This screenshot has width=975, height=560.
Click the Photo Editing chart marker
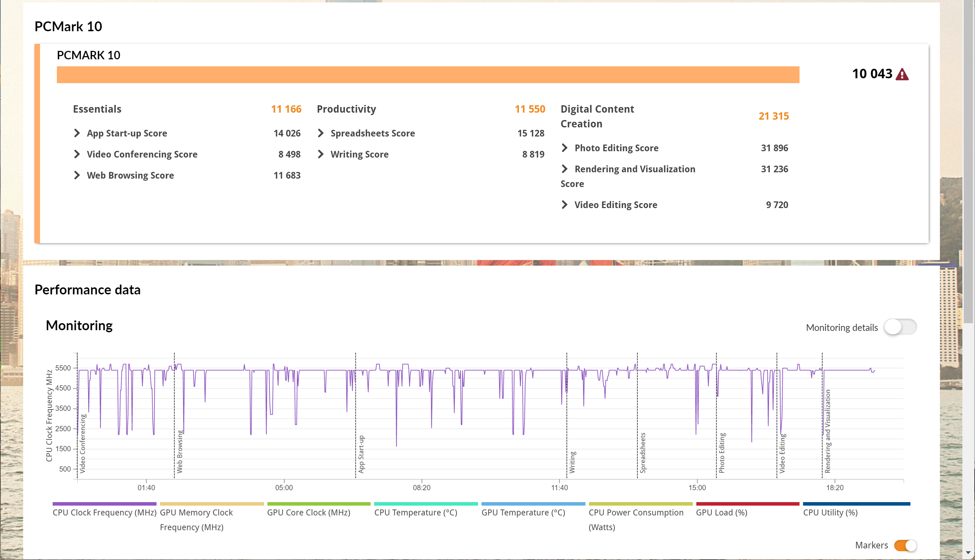722,453
